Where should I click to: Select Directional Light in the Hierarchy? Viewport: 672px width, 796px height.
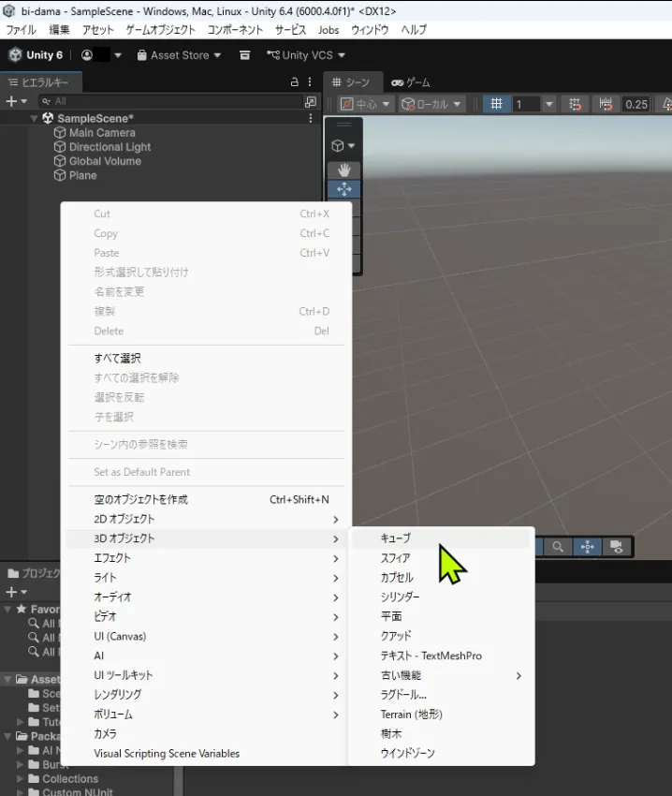coord(110,147)
